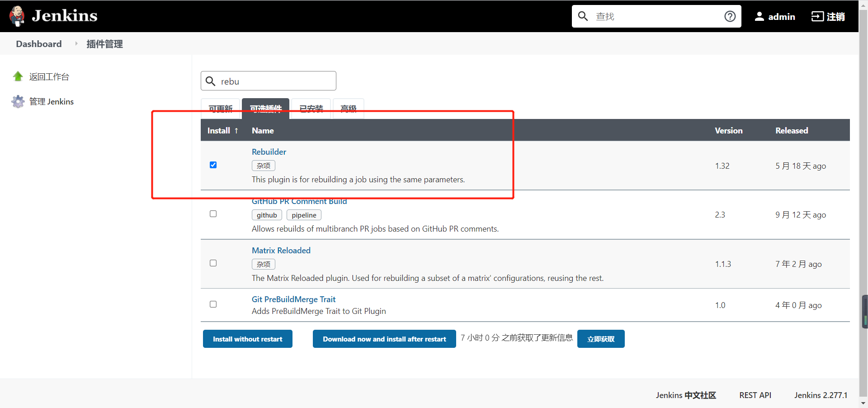Viewport: 868px width, 408px height.
Task: Click the Install without restart button
Action: pos(247,339)
